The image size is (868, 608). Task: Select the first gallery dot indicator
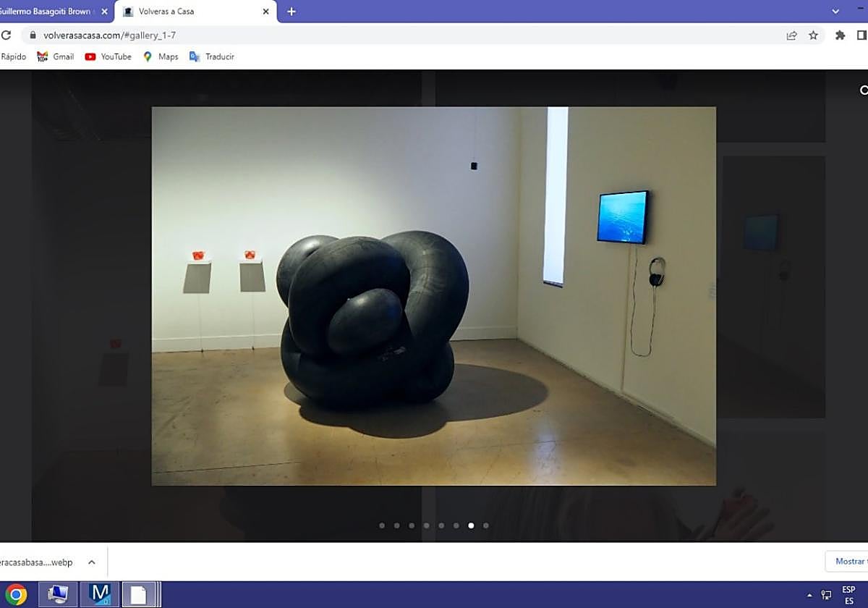coord(382,525)
